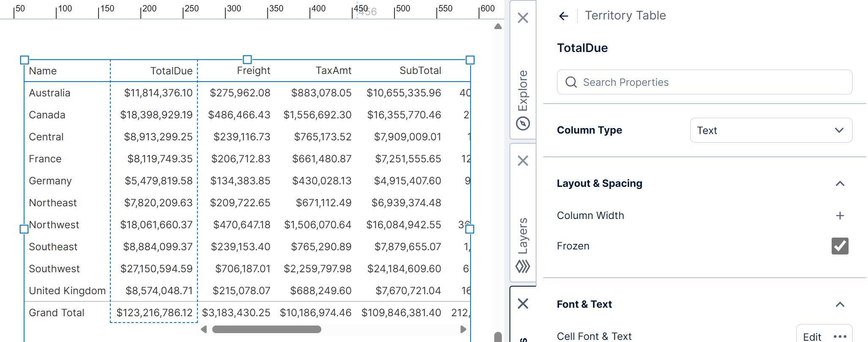Collapse the Font & Text section

coord(840,304)
